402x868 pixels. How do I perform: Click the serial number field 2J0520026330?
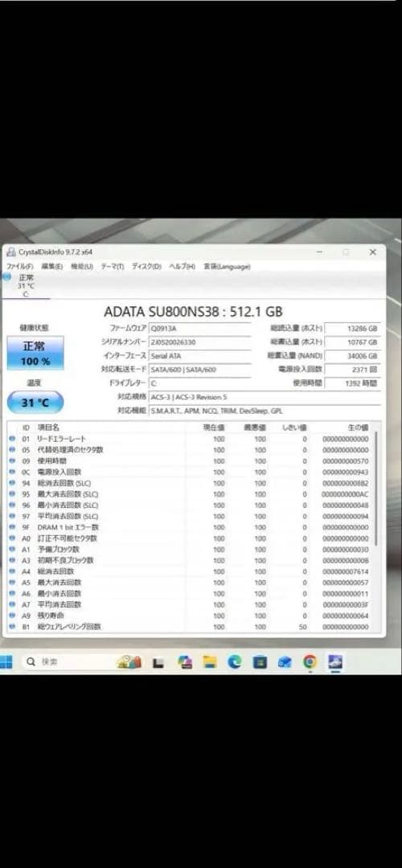click(x=200, y=342)
